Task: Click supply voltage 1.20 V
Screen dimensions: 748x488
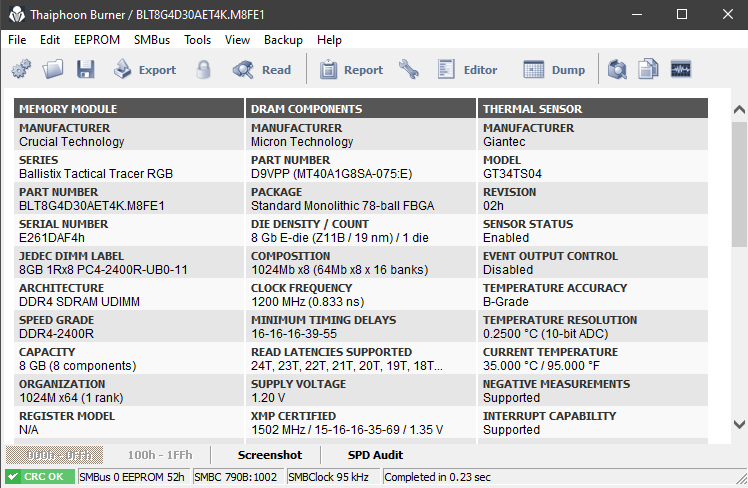Action: 269,397
